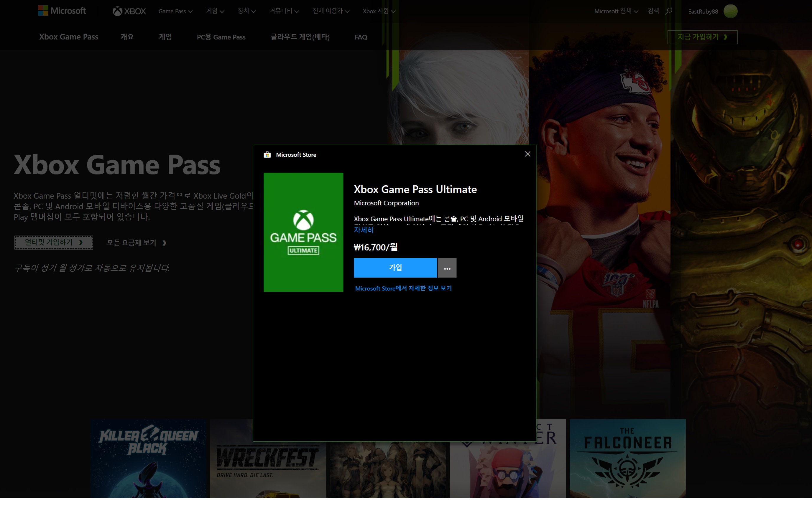Screen dimensions: 812x513
Task: Open the more options ellipsis button
Action: (447, 268)
